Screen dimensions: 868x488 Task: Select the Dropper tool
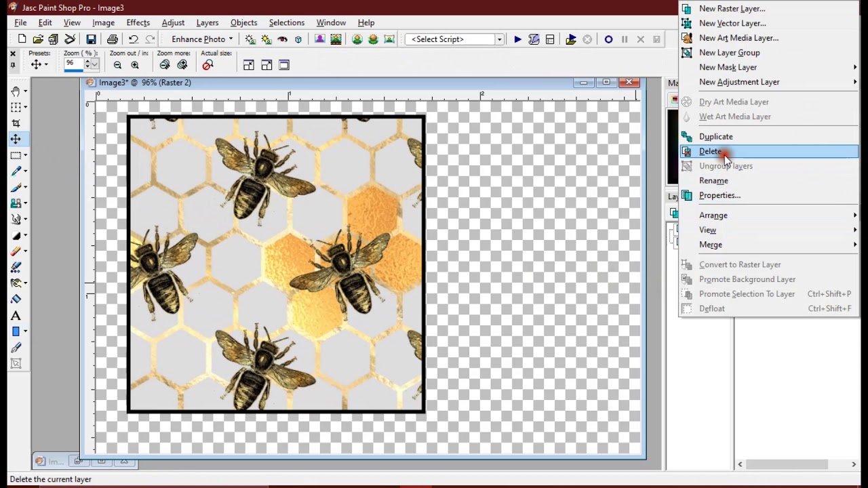coord(16,171)
